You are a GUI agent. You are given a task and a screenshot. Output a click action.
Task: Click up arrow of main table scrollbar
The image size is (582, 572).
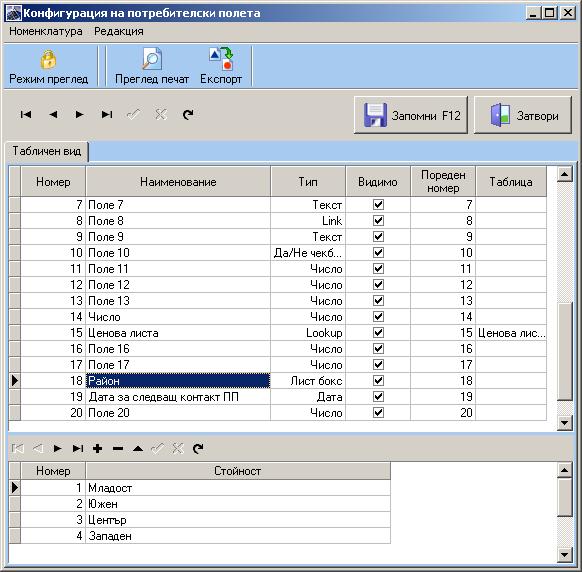[x=565, y=174]
